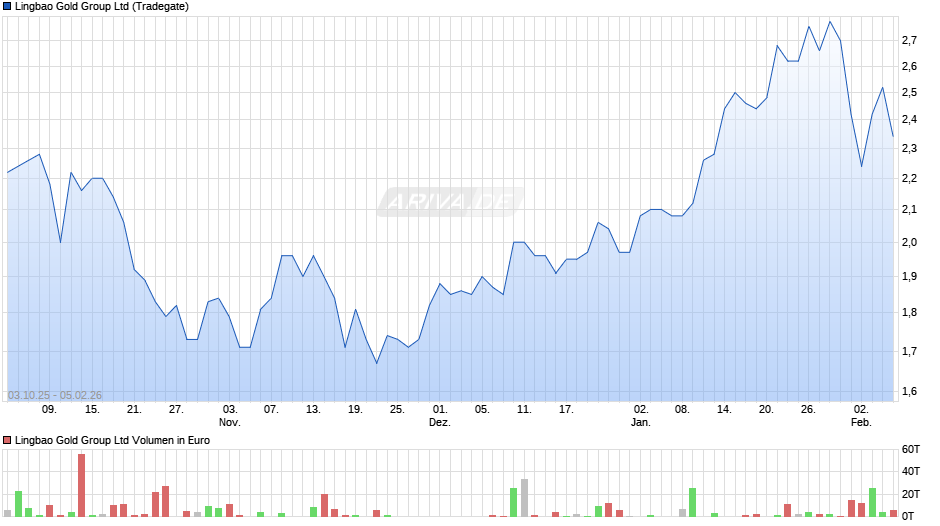Image resolution: width=940 pixels, height=526 pixels.
Task: Click the 08. date axis label
Action: pyautogui.click(x=682, y=410)
